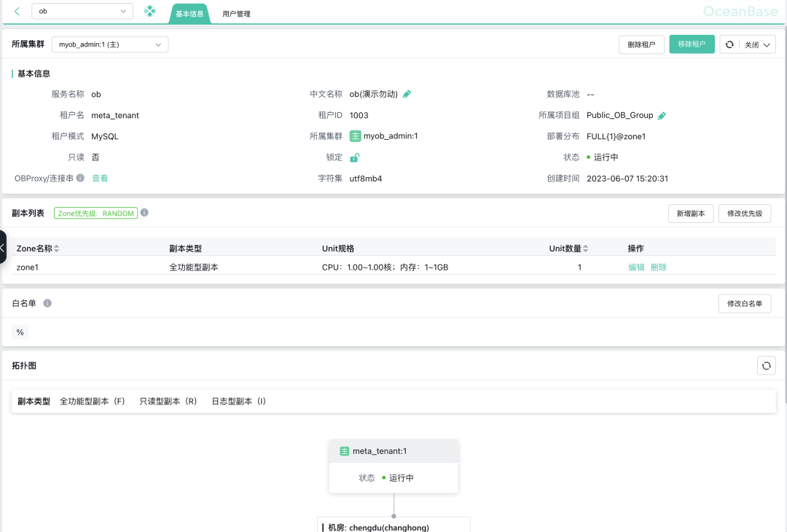Click the diamond tenant icon beside ob selector
Viewport: 787px width, 532px height.
(x=149, y=12)
